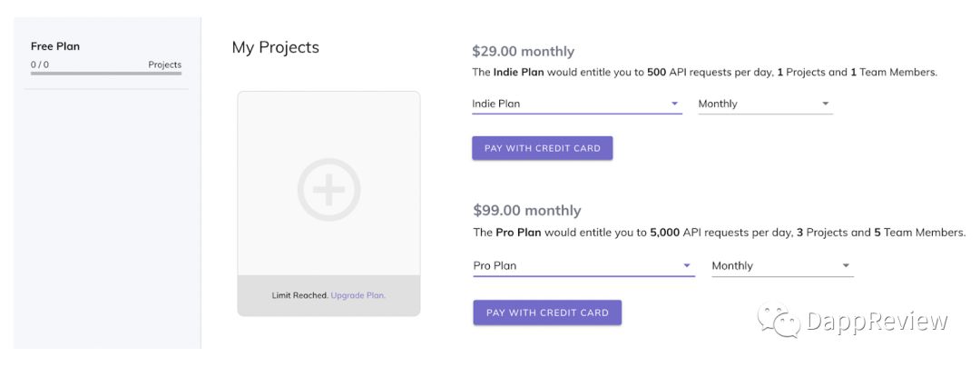This screenshot has width=980, height=367.
Task: Click the My Projects heading
Action: (x=276, y=47)
